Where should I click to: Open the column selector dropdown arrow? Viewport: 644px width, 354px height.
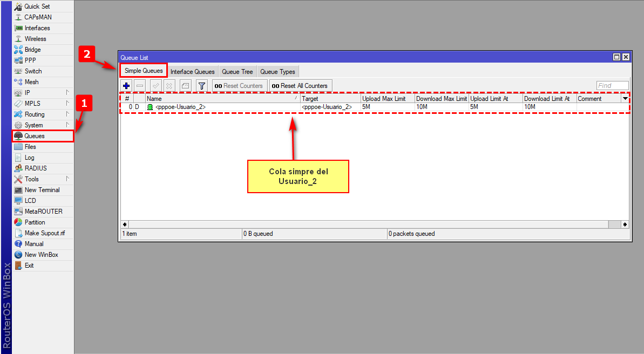click(x=625, y=99)
